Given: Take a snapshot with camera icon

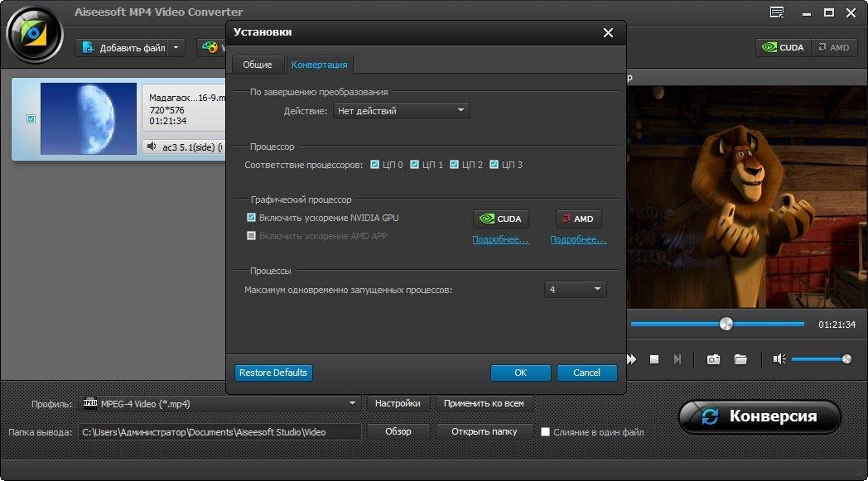Looking at the screenshot, I should point(714,360).
